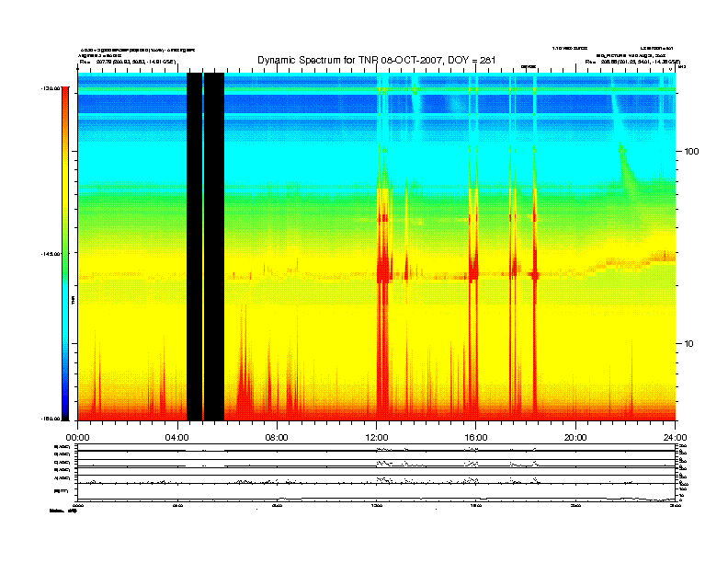Image resolution: width=728 pixels, height=563 pixels.
Task: Click the 12:00 time axis label
Action: coord(377,438)
